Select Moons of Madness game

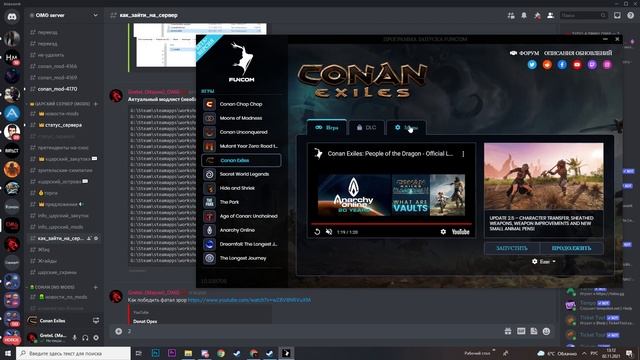pyautogui.click(x=241, y=118)
